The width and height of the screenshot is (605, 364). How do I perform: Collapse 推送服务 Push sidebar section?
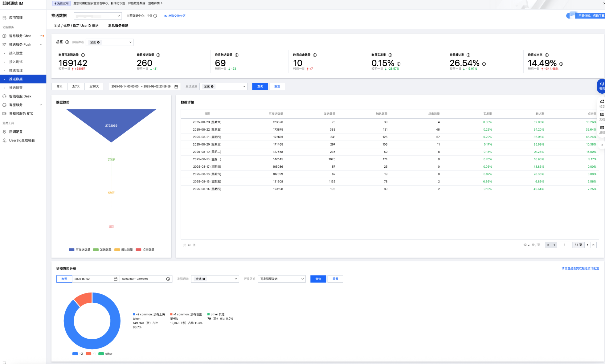[x=41, y=45]
